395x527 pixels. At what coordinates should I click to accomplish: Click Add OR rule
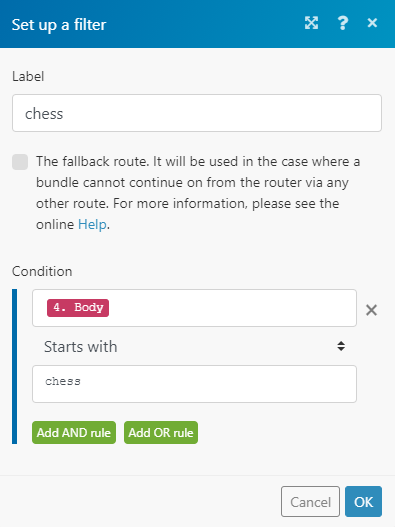[161, 433]
